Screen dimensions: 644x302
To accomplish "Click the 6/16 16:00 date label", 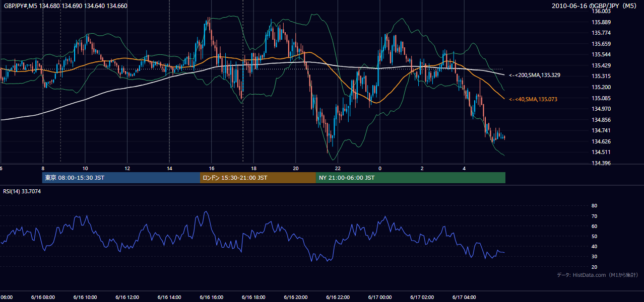I will click(x=212, y=297).
